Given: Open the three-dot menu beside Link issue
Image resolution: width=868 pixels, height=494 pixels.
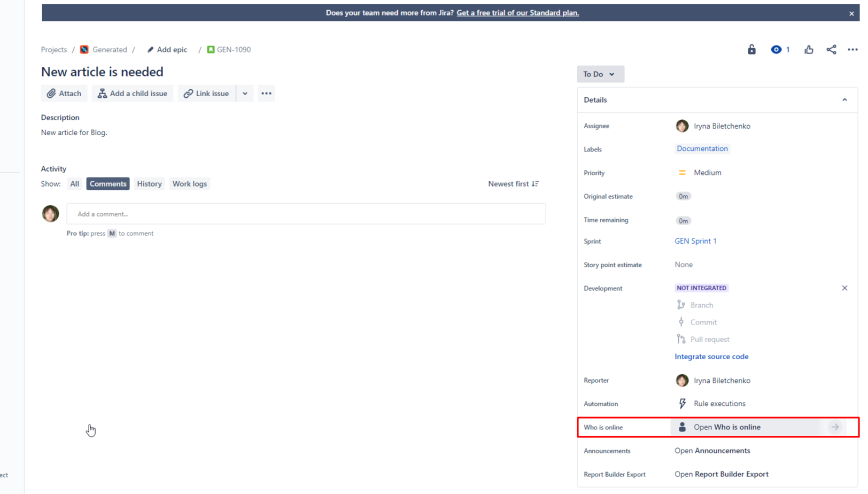Looking at the screenshot, I should [x=266, y=94].
